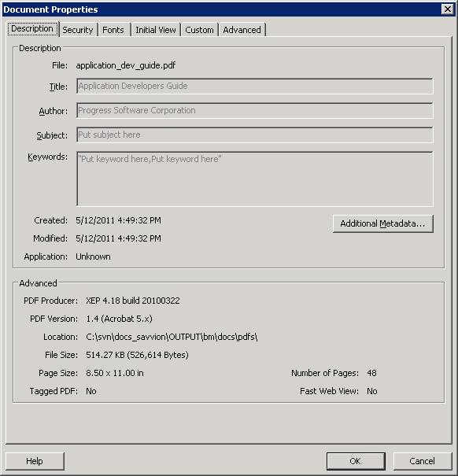Viewport: 458px width, 476px height.
Task: Open the Advanced tab
Action: pyautogui.click(x=242, y=30)
